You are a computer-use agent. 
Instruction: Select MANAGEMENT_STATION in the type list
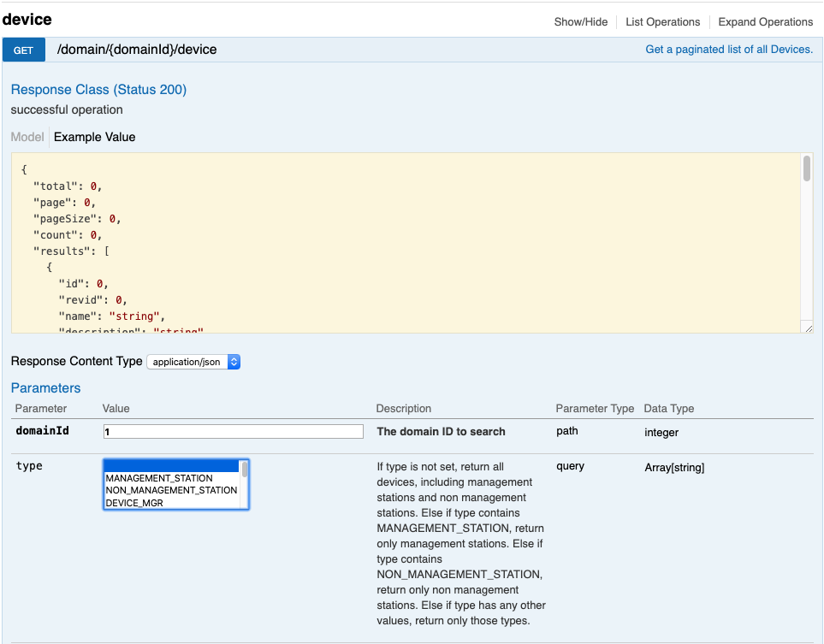click(159, 478)
